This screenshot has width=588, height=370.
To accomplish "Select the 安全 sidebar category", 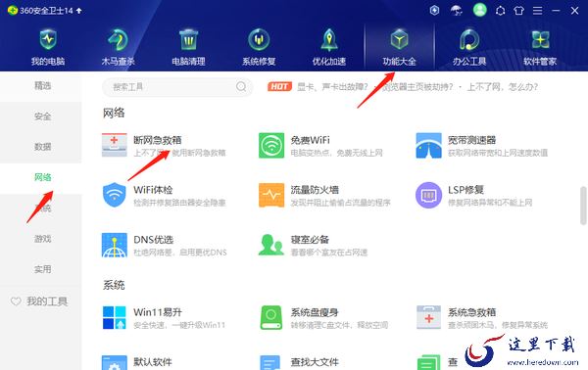I will (42, 116).
